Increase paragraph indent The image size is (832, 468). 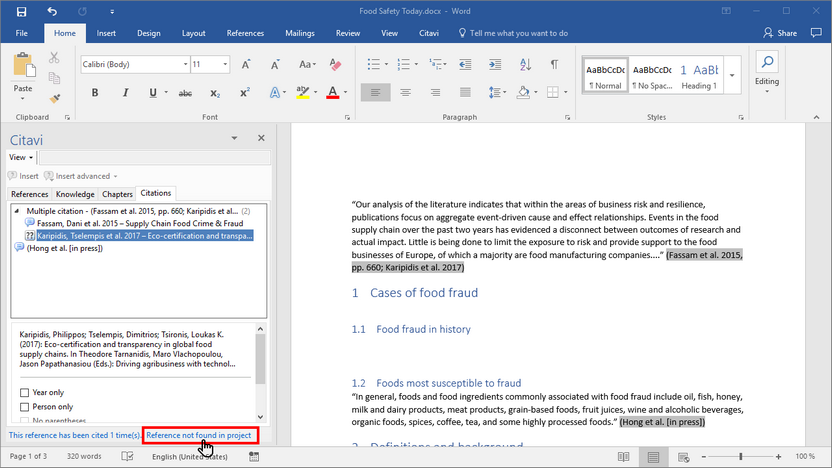(495, 65)
